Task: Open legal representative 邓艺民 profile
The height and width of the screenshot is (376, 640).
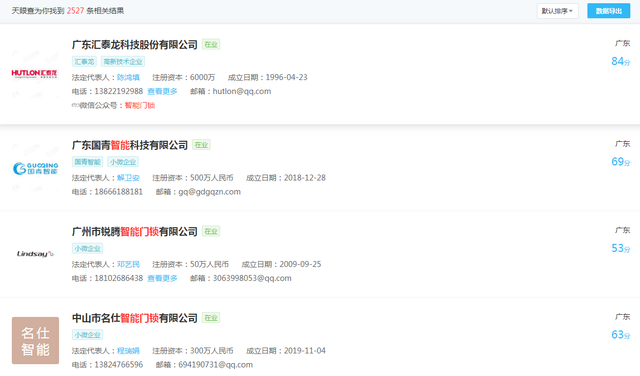Action: (128, 265)
